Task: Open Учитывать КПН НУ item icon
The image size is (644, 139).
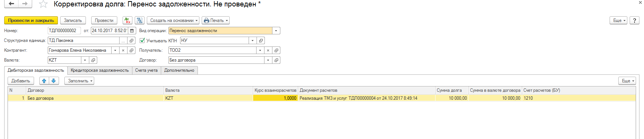Action: [x=261, y=40]
